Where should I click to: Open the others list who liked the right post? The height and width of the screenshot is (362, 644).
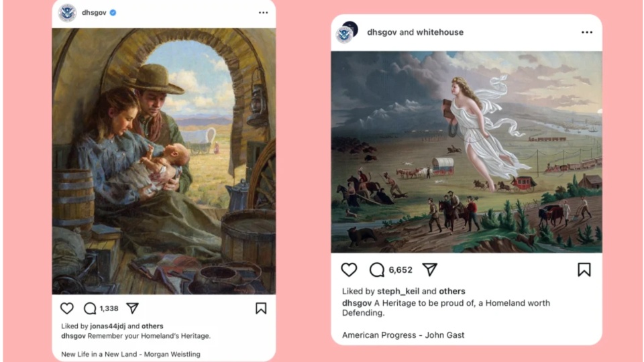coord(452,292)
